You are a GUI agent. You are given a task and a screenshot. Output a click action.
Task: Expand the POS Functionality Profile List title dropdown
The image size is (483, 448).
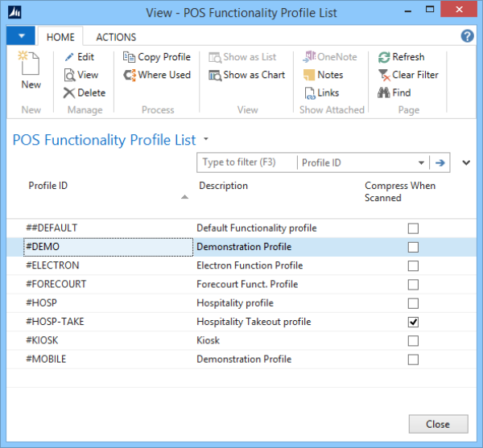pyautogui.click(x=207, y=139)
